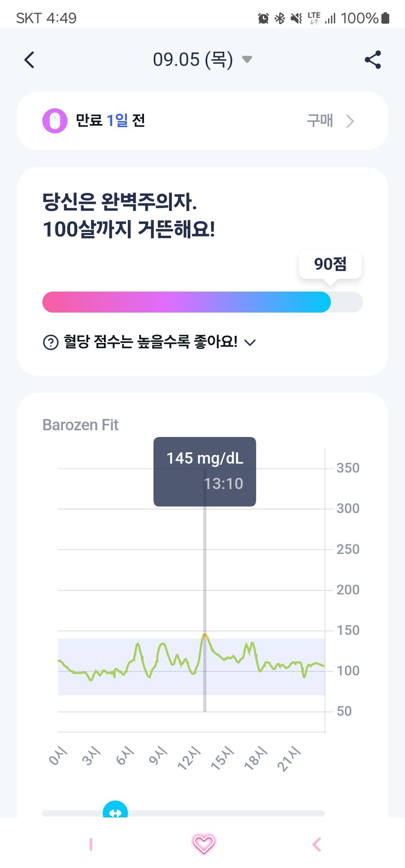Screen dimensions: 405x868
Task: Select the 09.05 (목) date label
Action: point(193,60)
